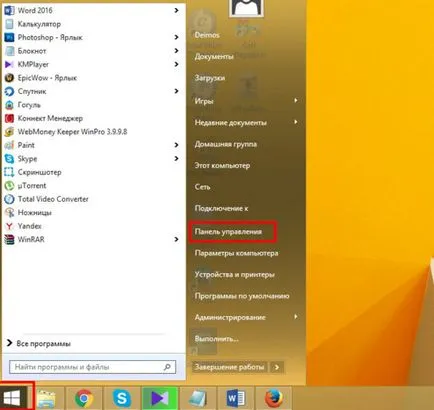Expand Спутник submenu arrow
The width and height of the screenshot is (434, 410).
176,91
